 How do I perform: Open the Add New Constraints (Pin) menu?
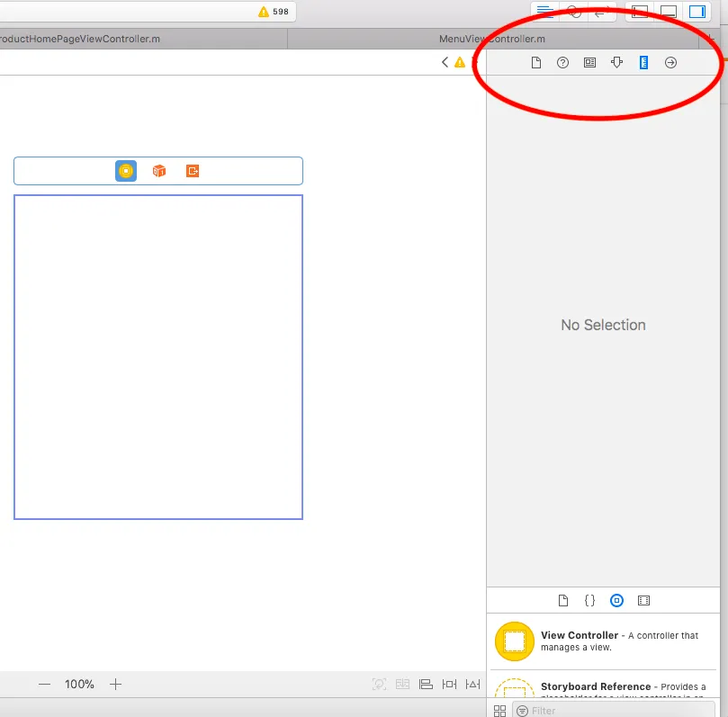click(x=449, y=684)
